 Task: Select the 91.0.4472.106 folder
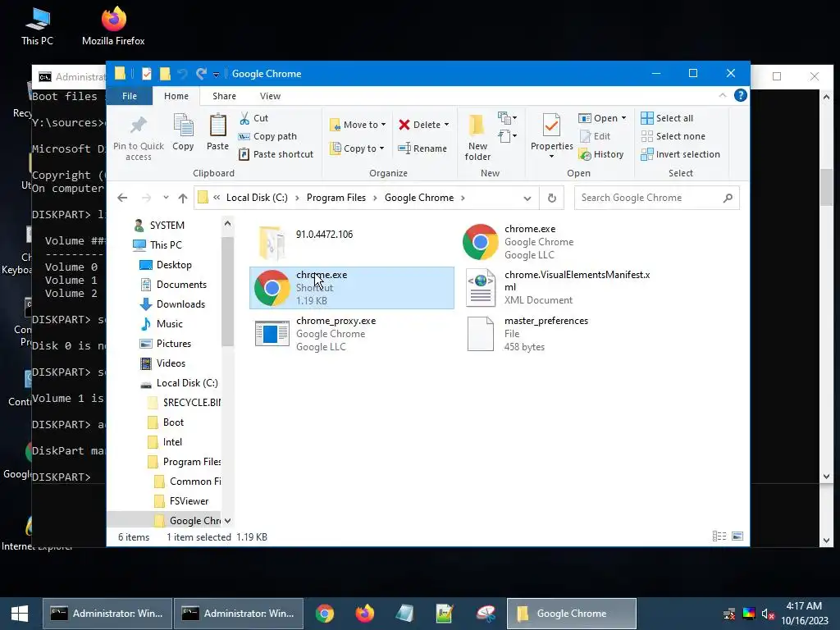(x=351, y=242)
